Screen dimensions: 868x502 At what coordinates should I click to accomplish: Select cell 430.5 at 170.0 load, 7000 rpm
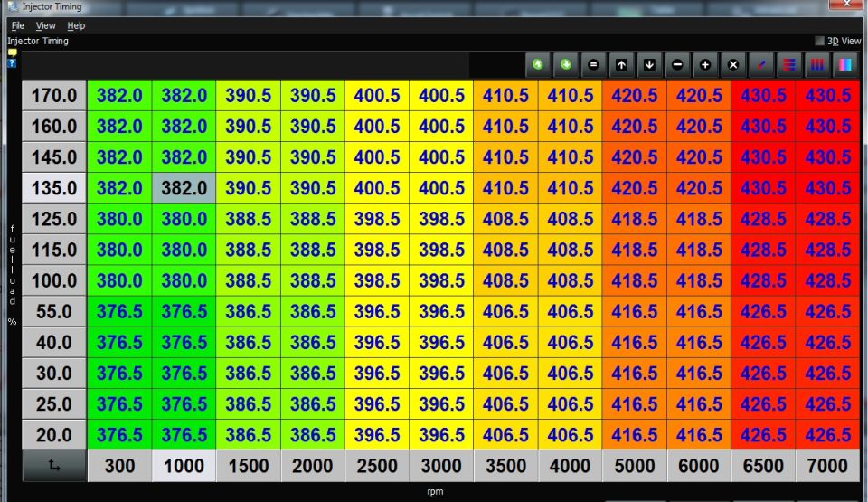[x=827, y=95]
